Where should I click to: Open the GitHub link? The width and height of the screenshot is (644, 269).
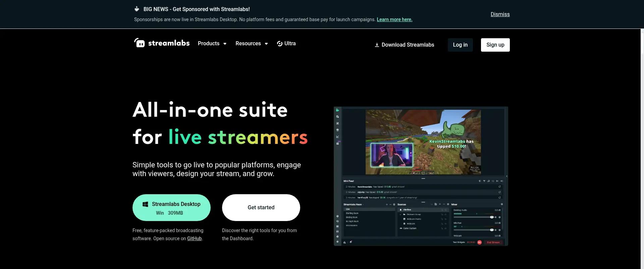(194, 238)
